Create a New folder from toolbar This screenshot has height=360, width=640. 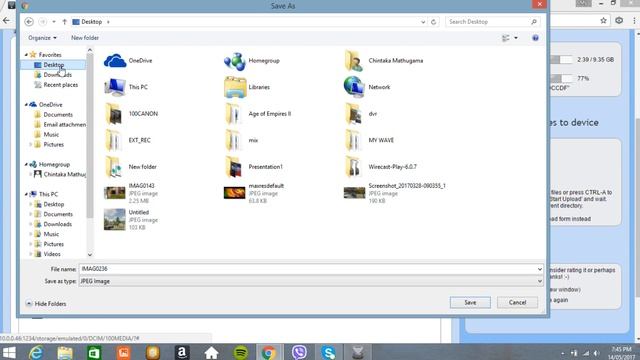tap(85, 38)
